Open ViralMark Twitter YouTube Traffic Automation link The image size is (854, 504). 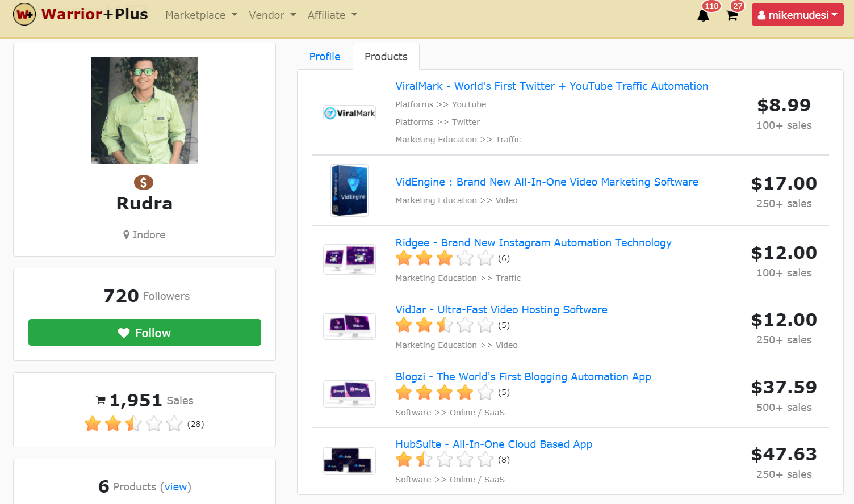coord(552,86)
